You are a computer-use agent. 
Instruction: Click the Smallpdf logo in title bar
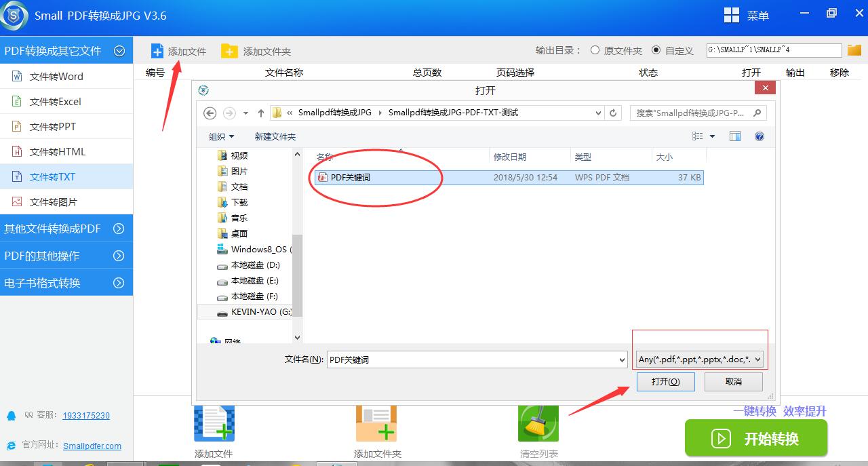(x=13, y=16)
